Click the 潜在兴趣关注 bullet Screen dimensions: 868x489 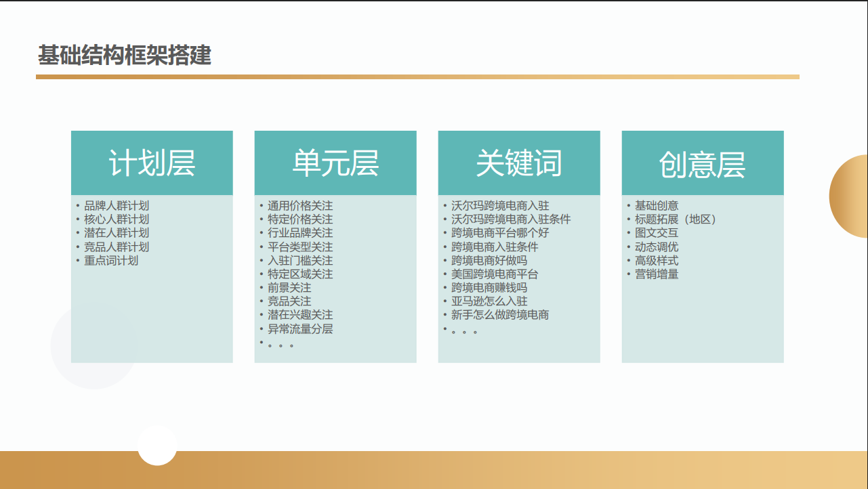300,315
